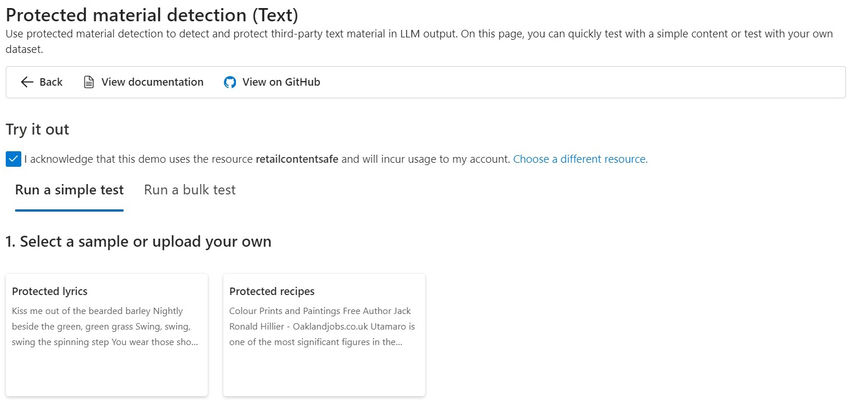Open the View on GitHub link text
The height and width of the screenshot is (402, 850).
[x=281, y=82]
